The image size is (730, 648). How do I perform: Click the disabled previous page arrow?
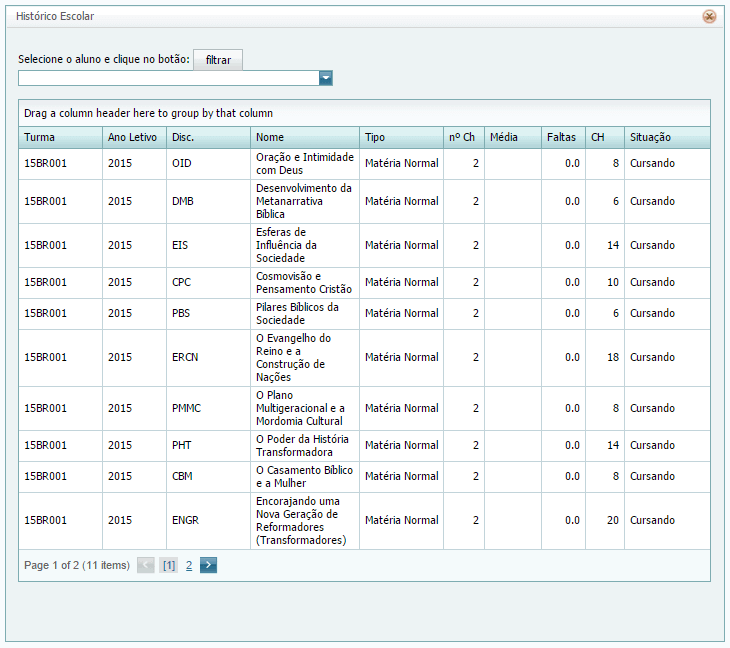tap(146, 565)
